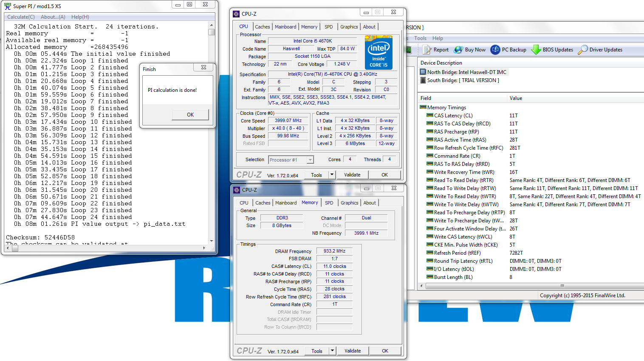644x361 pixels.
Task: Click Validate in the lower CPU-Z window
Action: [353, 351]
